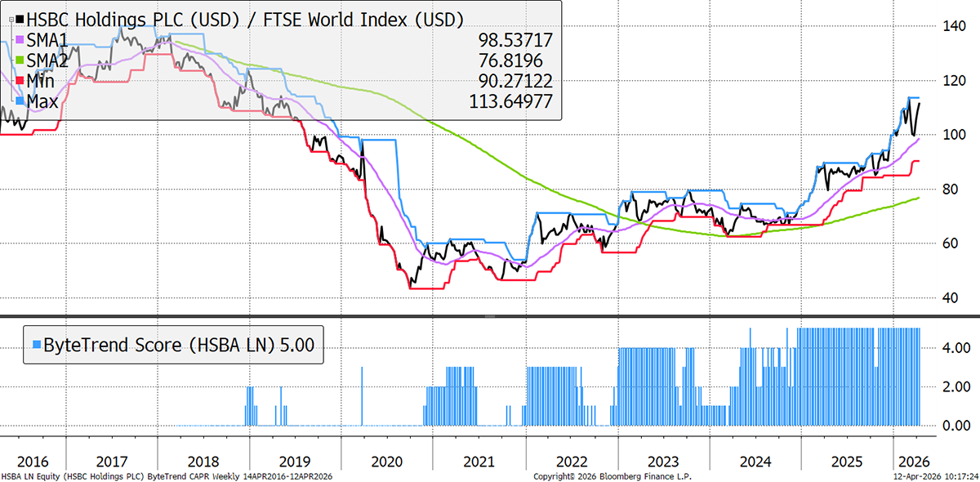The image size is (980, 482).
Task: Click the 2025 year label on the time axis
Action: coord(846,460)
